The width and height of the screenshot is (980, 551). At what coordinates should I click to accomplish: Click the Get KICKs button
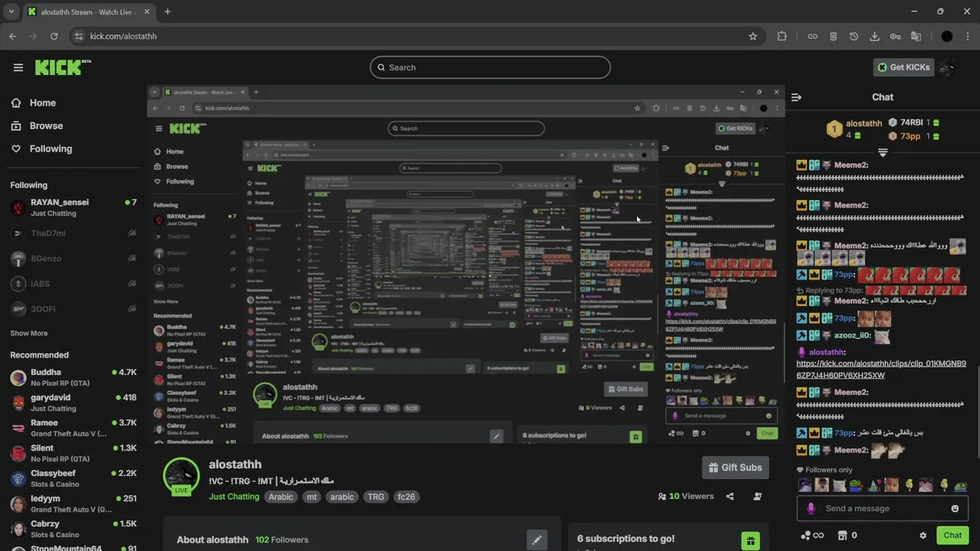(903, 67)
